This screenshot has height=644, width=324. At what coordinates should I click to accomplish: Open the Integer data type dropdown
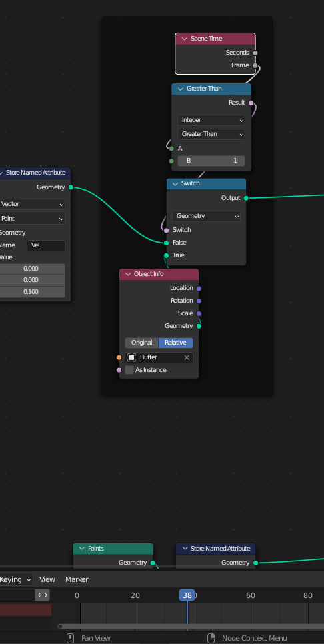(211, 121)
